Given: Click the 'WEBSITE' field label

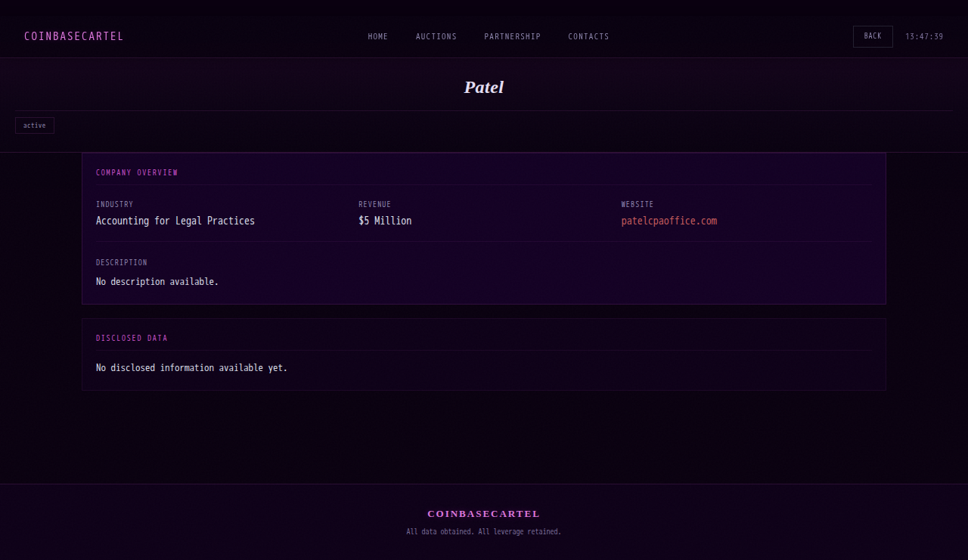Looking at the screenshot, I should point(638,205).
